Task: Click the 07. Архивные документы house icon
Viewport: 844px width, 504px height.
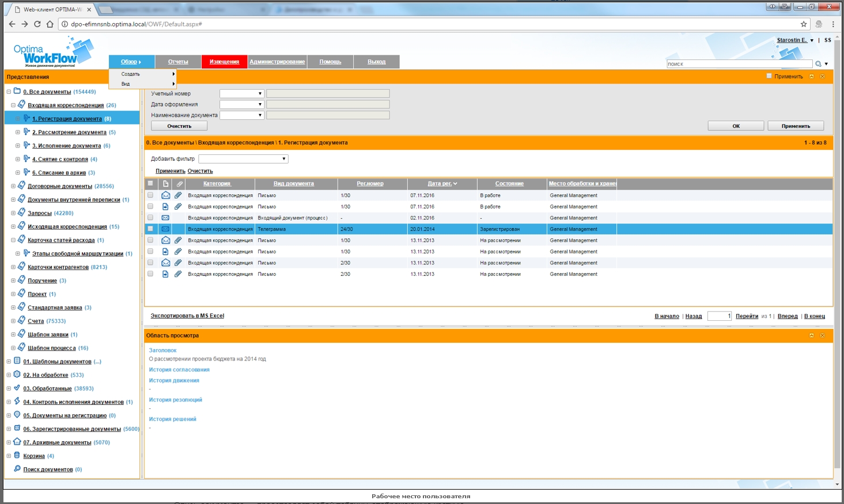Action: pos(17,442)
